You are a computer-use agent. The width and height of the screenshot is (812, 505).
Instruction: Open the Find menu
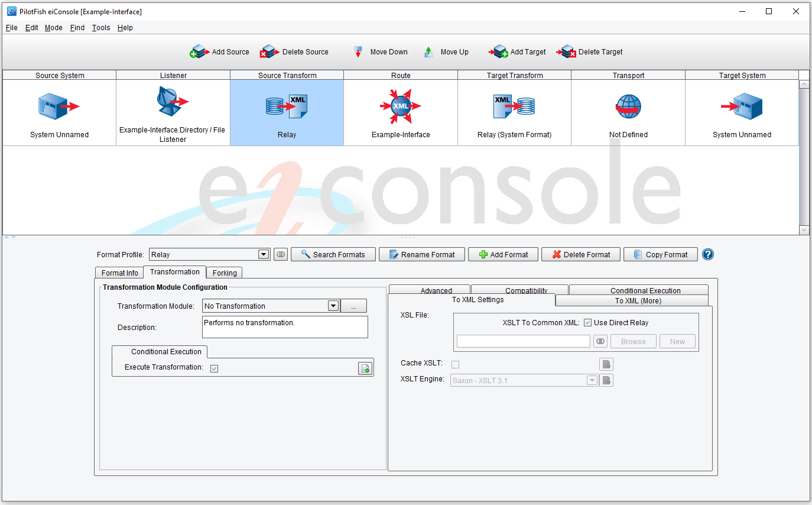(77, 28)
